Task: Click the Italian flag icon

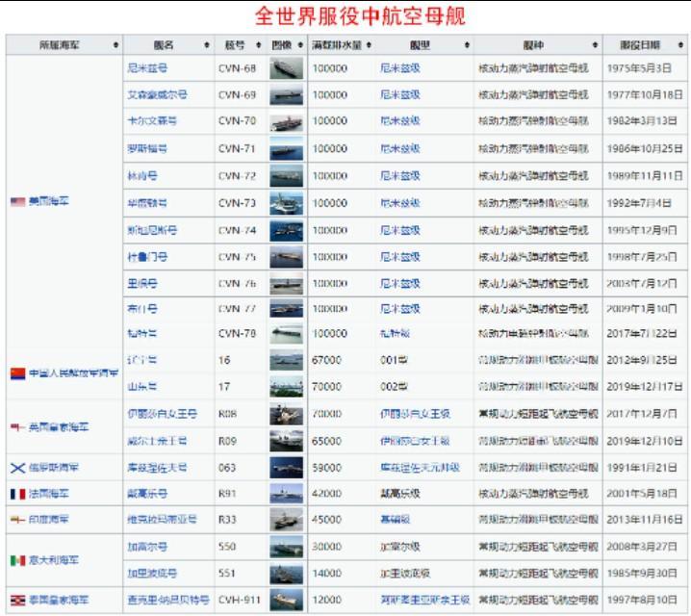Action: (x=17, y=560)
